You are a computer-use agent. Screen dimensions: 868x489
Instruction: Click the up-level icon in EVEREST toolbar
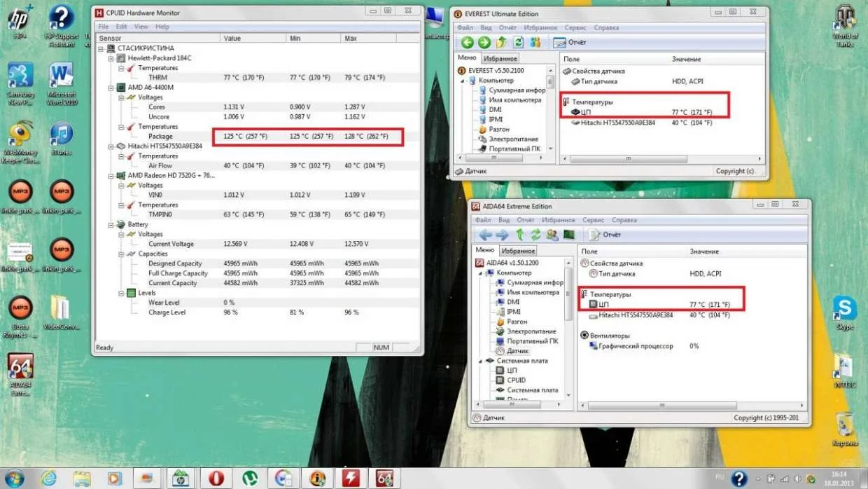click(x=501, y=43)
